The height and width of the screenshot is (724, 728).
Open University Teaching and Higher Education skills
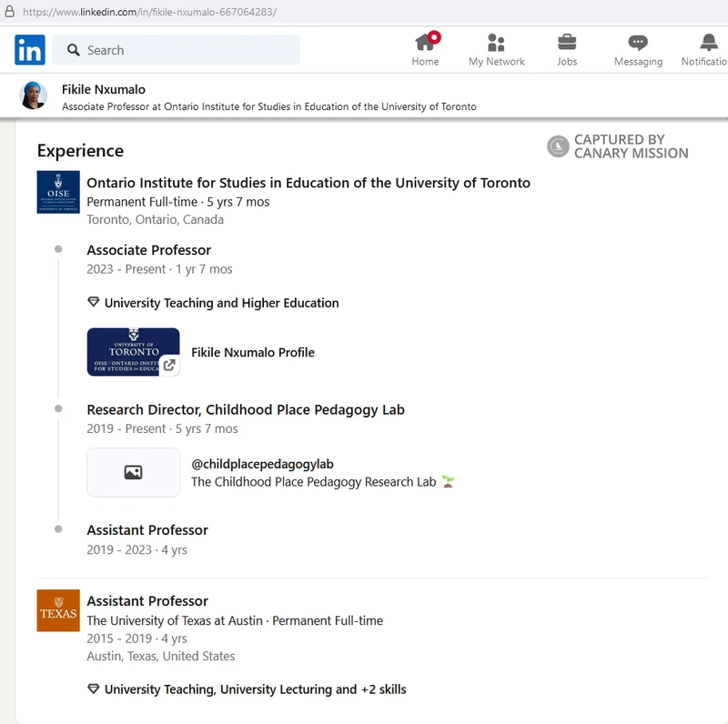coord(221,303)
